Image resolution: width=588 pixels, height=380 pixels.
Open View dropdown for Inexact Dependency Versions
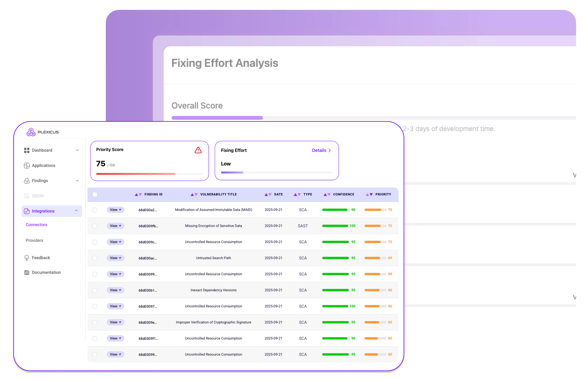(115, 290)
